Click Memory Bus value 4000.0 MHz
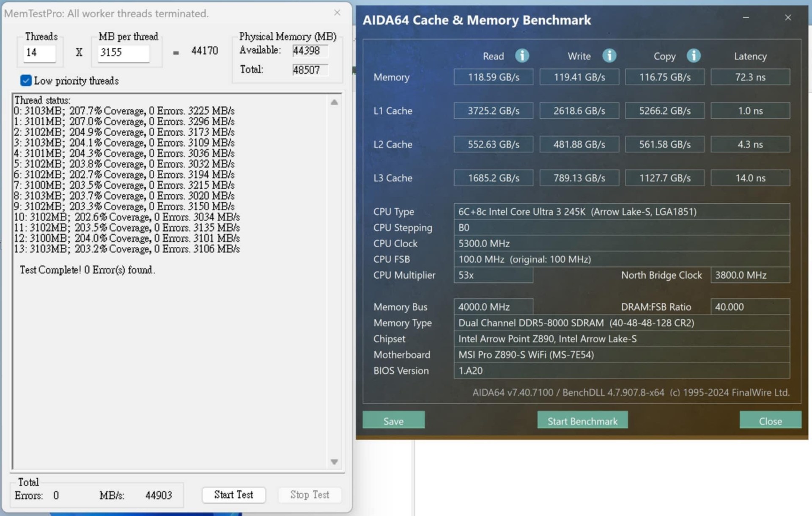Screen dimensions: 812x516 [x=493, y=307]
